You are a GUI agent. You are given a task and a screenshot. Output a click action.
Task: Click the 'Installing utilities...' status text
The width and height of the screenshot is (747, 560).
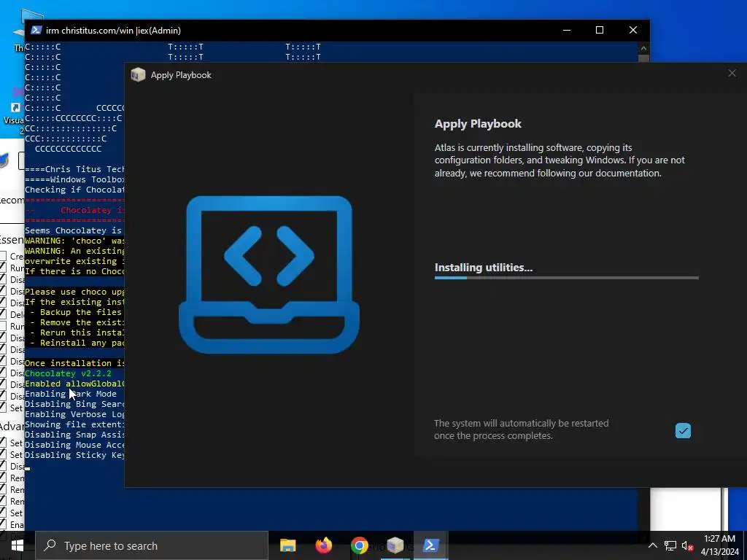(x=484, y=268)
